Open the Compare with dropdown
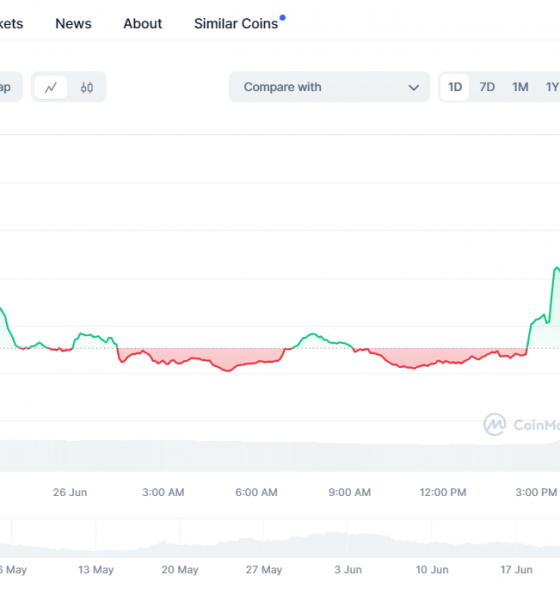Screen dimensions: 560x600 (329, 87)
